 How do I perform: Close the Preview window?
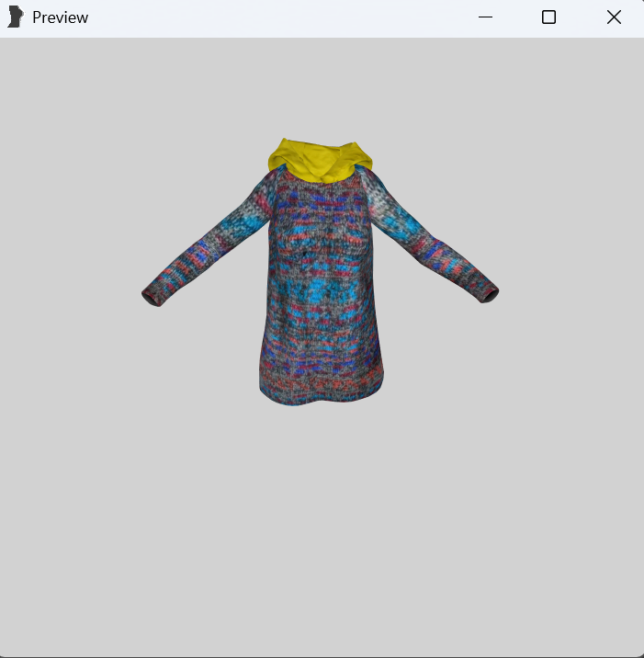(614, 17)
